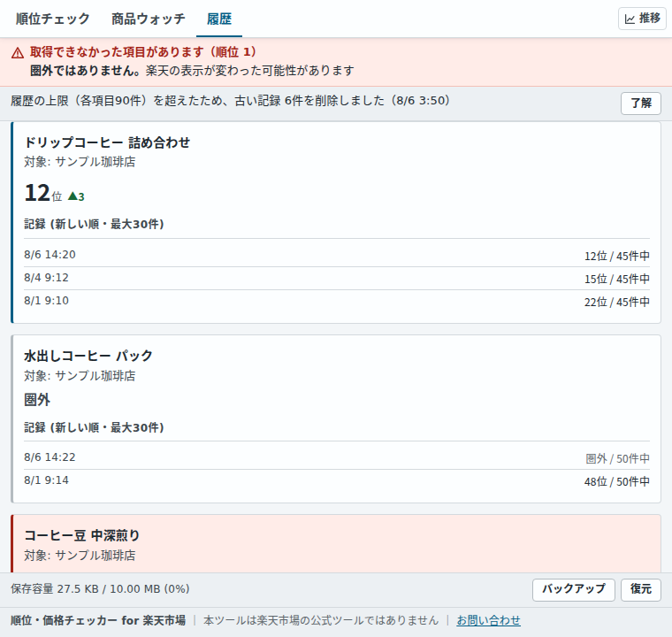This screenshot has width=672, height=637.
Task: Click the 48位 / 50件中 value
Action: pyautogui.click(x=616, y=481)
